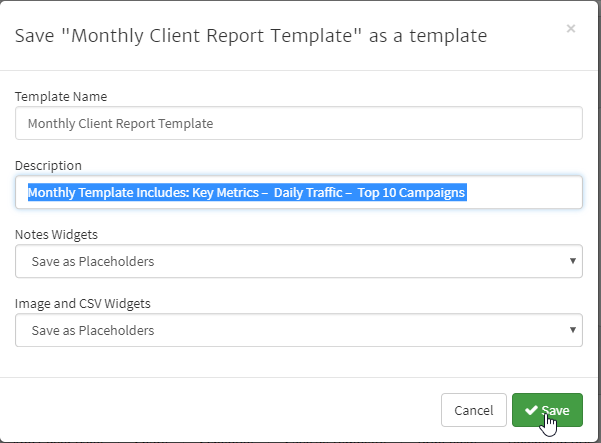Click the Template Name label
This screenshot has width=601, height=443.
61,97
